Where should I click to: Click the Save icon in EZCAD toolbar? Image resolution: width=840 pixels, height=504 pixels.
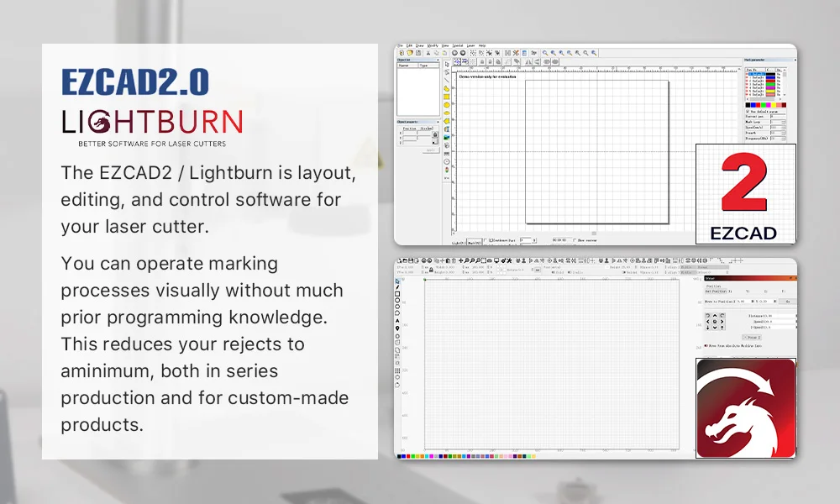[418, 53]
